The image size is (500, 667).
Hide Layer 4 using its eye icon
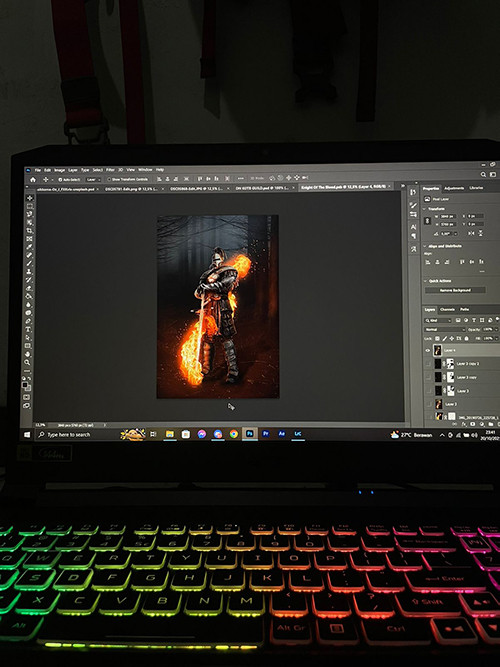coord(428,351)
